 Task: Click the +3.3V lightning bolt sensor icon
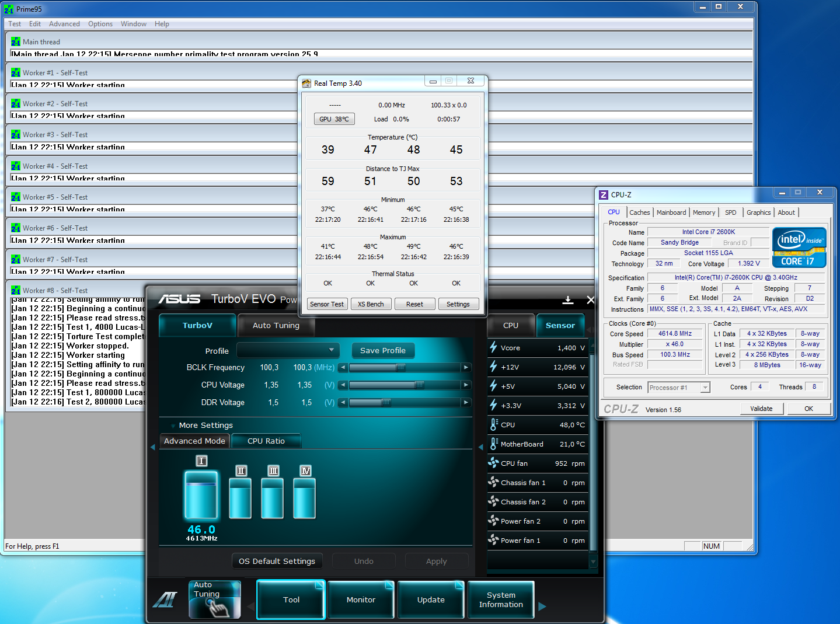493,405
